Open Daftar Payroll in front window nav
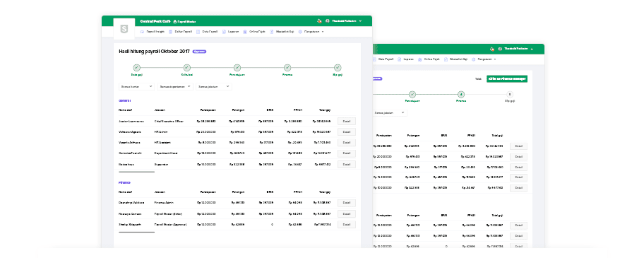 [180, 32]
